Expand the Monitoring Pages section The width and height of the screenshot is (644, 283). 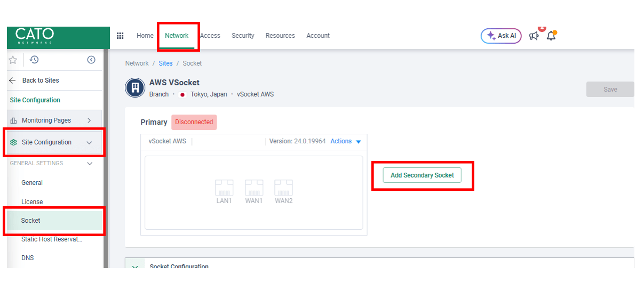click(89, 120)
